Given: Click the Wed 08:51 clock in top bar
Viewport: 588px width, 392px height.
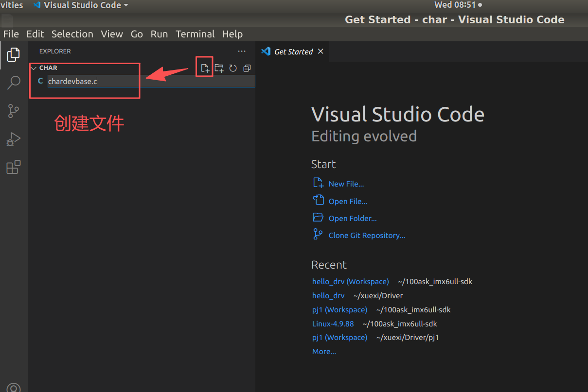Looking at the screenshot, I should [455, 5].
